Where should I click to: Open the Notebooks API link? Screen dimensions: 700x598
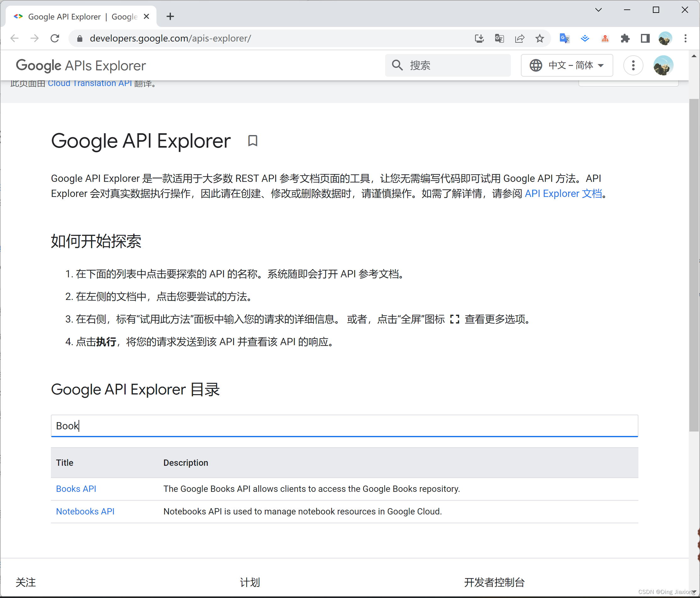coord(85,511)
